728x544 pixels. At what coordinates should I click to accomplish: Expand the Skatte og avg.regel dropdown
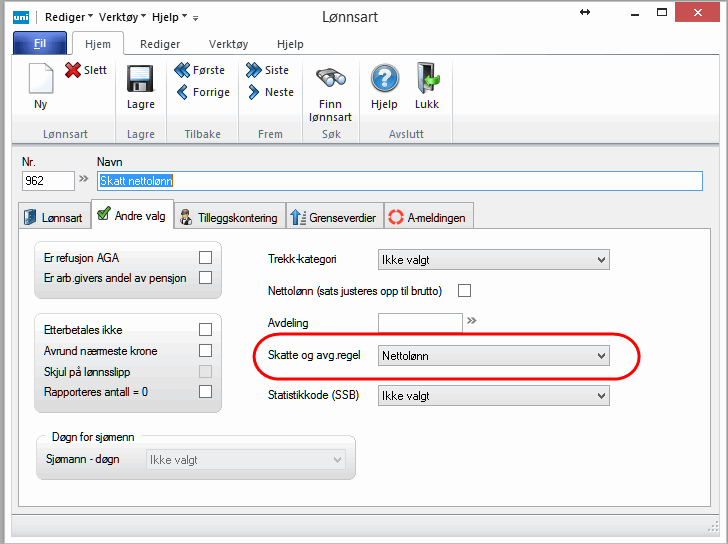[493, 355]
